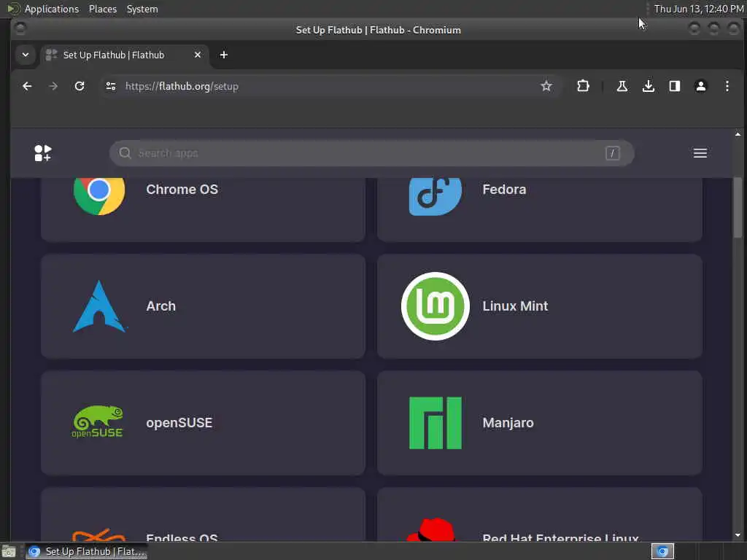This screenshot has width=747, height=560.
Task: Click the openSUSE chameleon logo
Action: point(98,422)
